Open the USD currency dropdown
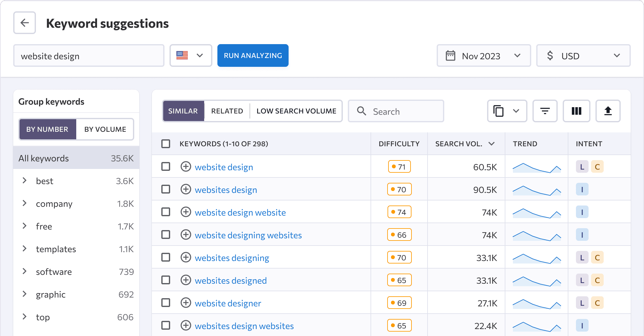Image resolution: width=644 pixels, height=336 pixels. [583, 55]
